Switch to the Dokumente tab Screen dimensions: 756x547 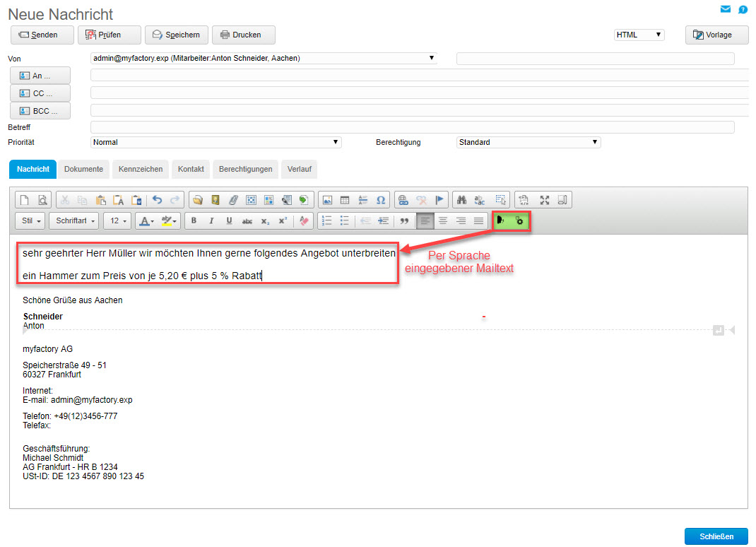click(x=83, y=169)
